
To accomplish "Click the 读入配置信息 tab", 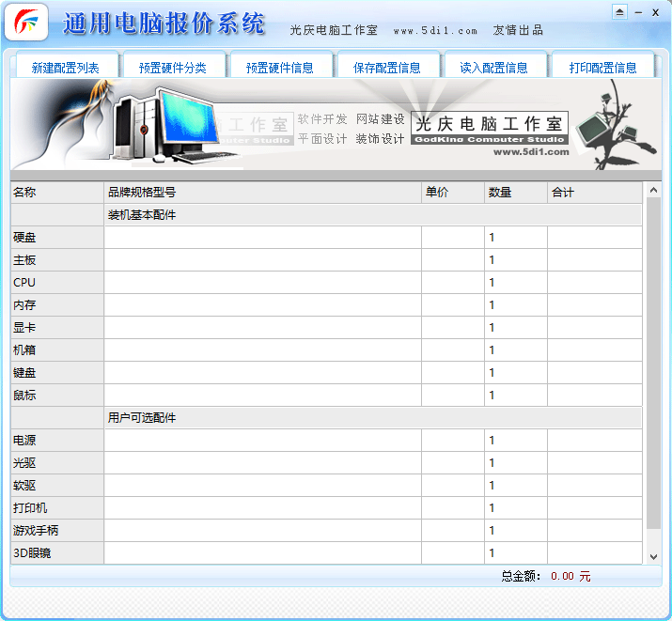I will (493, 68).
